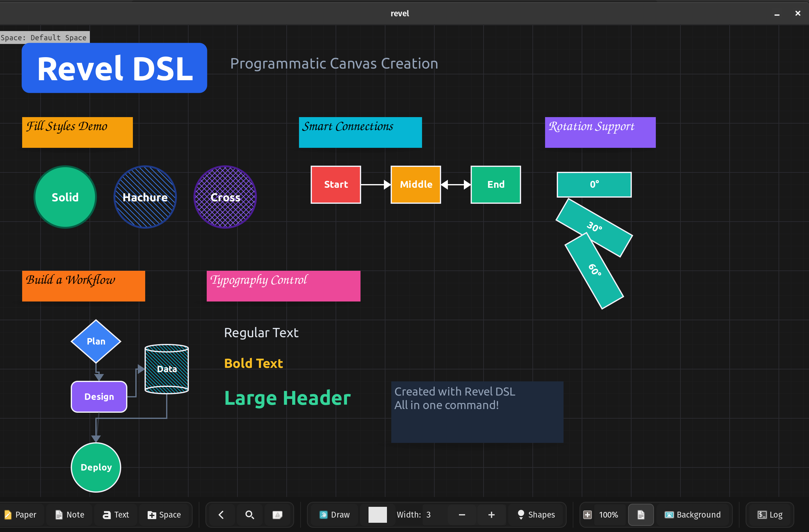Open the Background options
The height and width of the screenshot is (532, 809).
click(x=693, y=515)
